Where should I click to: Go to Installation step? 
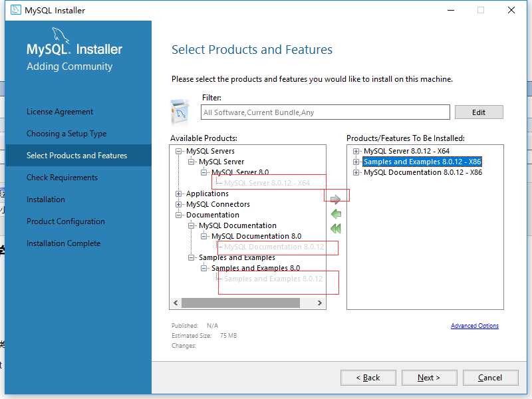[46, 199]
